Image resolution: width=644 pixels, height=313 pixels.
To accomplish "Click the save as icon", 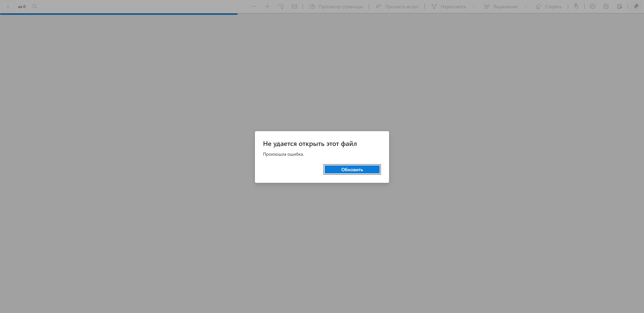I will [x=620, y=7].
